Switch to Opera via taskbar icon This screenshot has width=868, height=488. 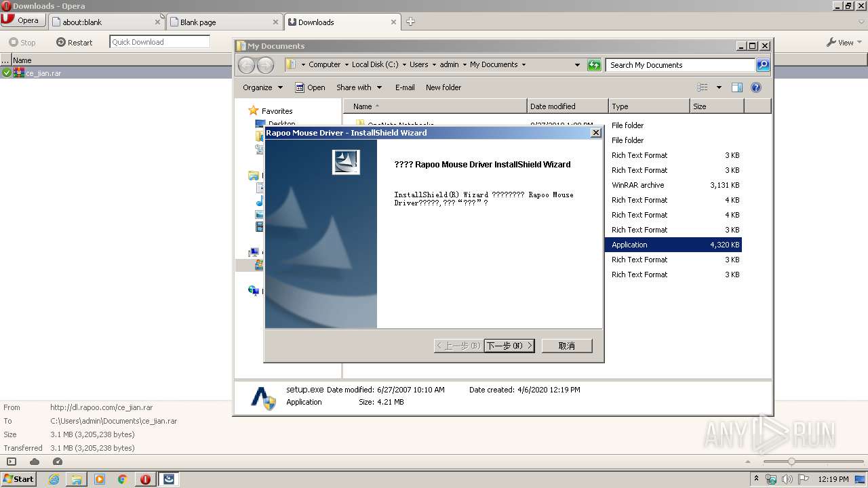click(145, 479)
